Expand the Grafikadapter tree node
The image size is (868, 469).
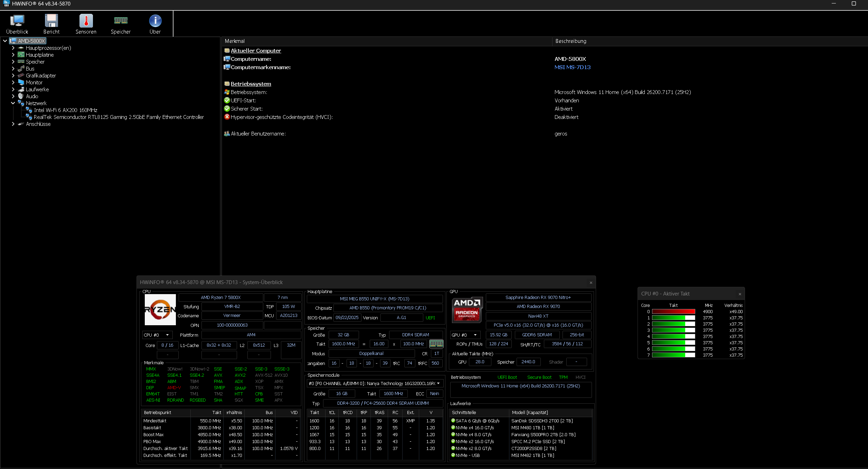13,76
